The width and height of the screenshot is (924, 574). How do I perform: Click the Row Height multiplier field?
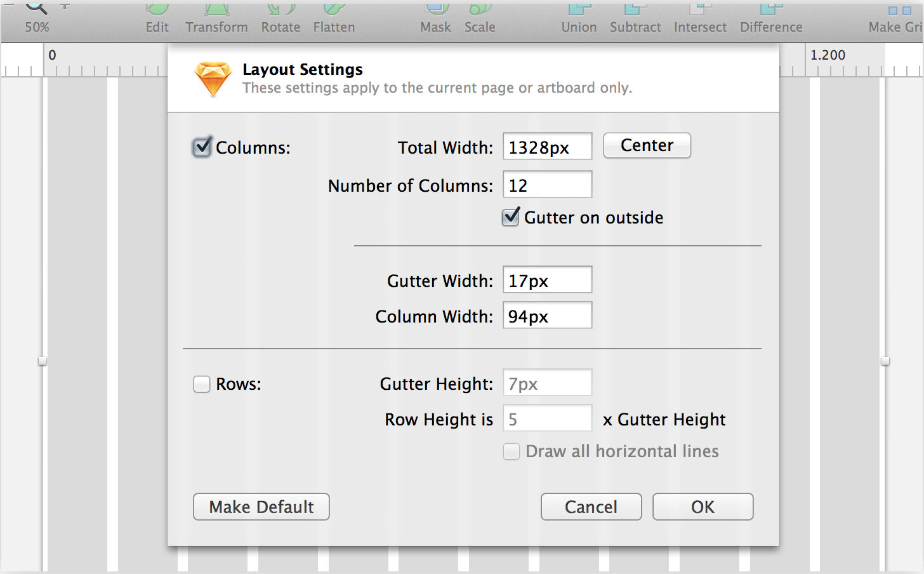coord(548,418)
